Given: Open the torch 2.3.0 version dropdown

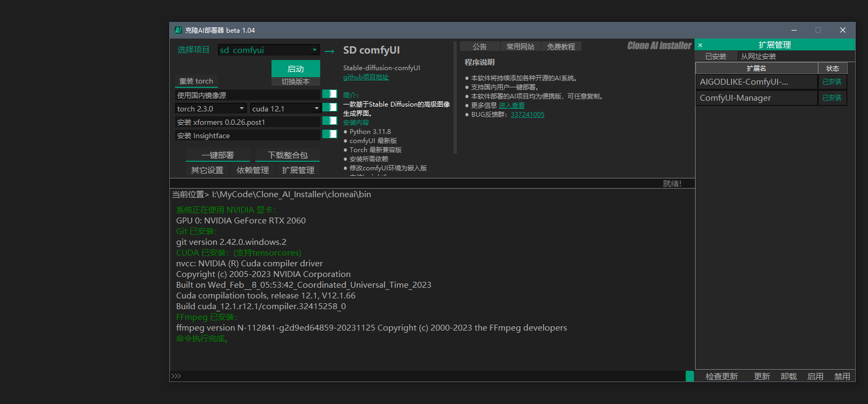Looking at the screenshot, I should click(211, 108).
